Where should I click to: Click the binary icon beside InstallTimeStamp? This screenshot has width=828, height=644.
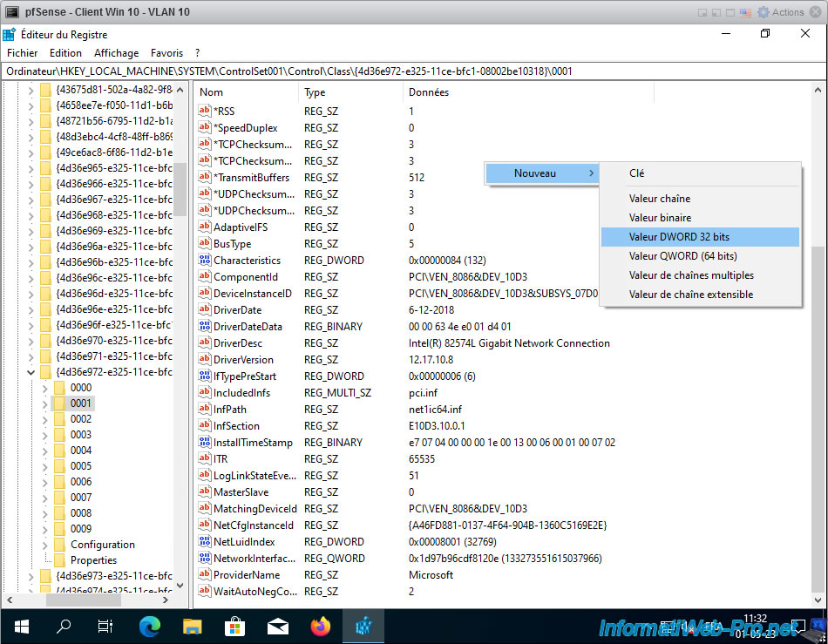(x=204, y=442)
